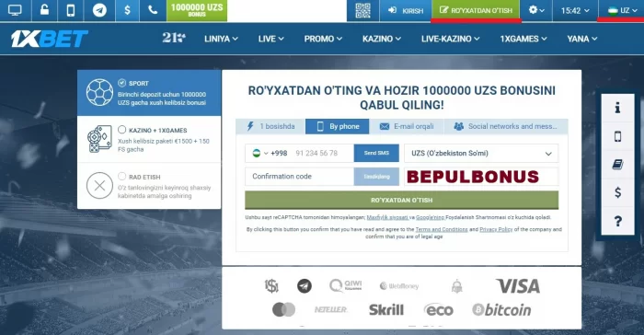Click the soccer ball SPORT bonus icon
The height and width of the screenshot is (335, 644).
click(99, 92)
